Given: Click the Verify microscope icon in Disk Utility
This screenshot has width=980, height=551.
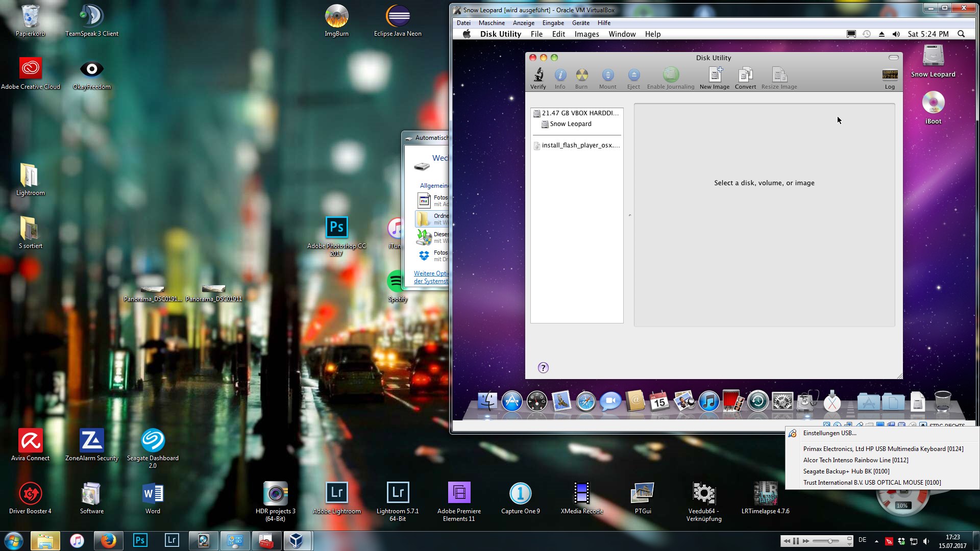Looking at the screenshot, I should point(538,76).
